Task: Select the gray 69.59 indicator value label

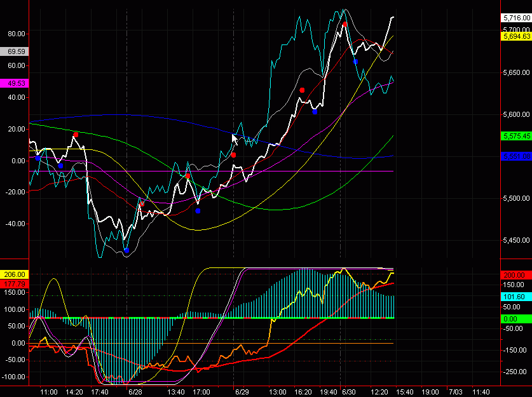Action: (x=16, y=51)
